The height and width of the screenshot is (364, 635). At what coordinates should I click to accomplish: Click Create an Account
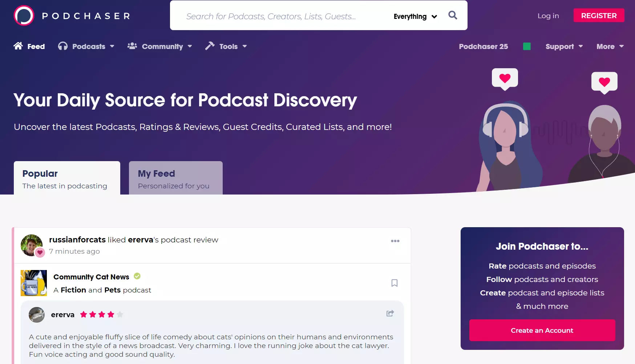(542, 330)
